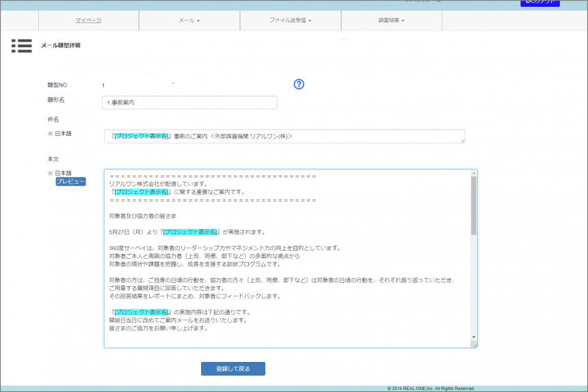Click the scroll down arrow in body textarea
This screenshot has width=588, height=392.
pos(473,337)
